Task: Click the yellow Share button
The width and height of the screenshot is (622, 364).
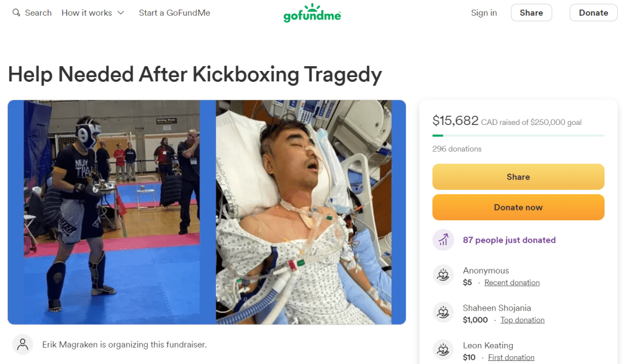Action: click(x=518, y=177)
